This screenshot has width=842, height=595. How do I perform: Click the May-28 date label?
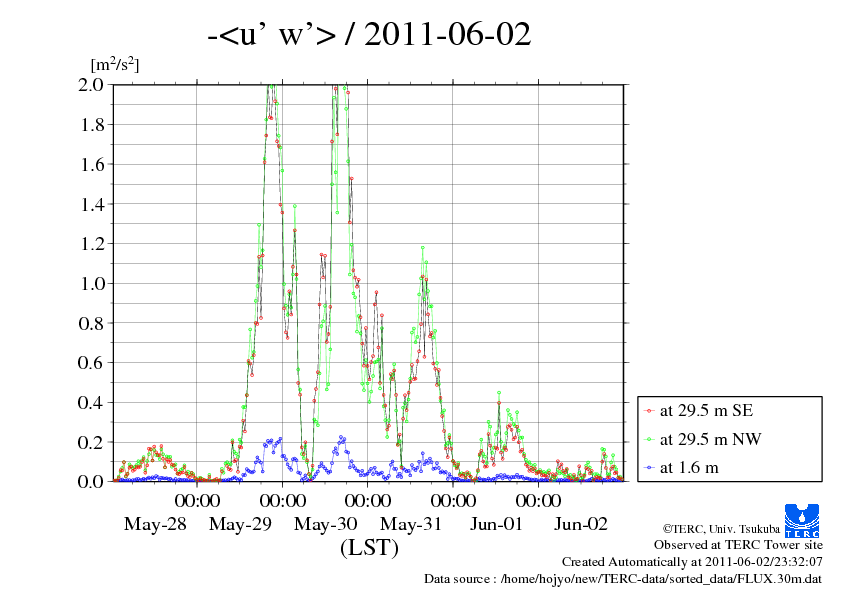155,524
